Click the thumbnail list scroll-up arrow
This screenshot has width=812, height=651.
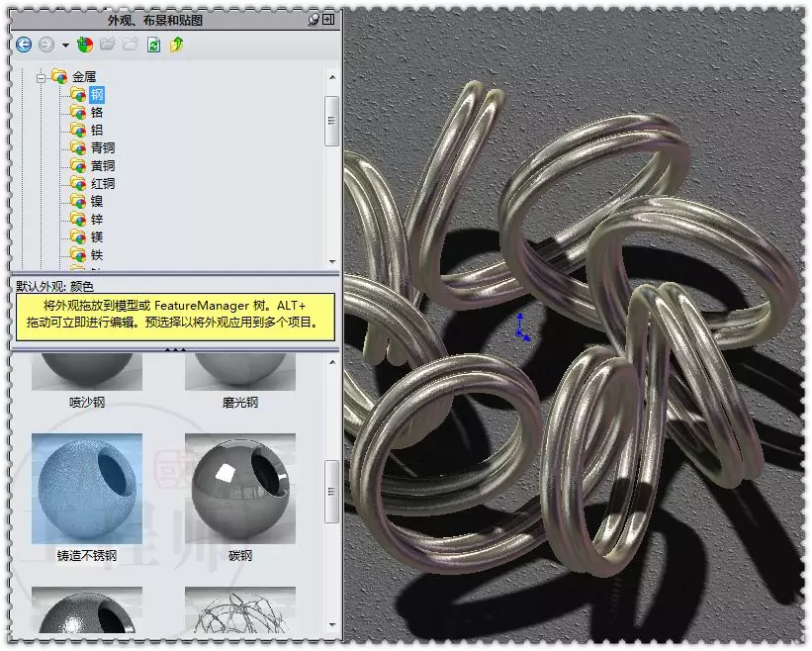click(x=332, y=362)
